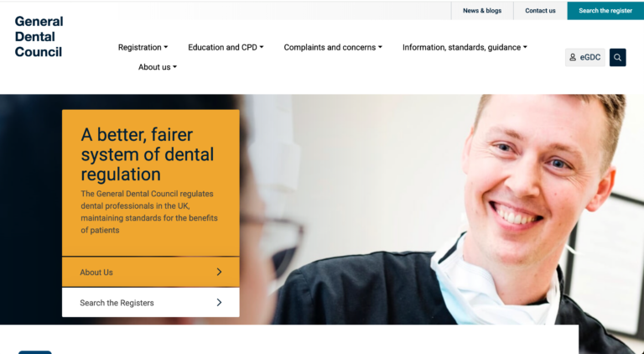Click the hero heading about dental regulation

click(147, 154)
